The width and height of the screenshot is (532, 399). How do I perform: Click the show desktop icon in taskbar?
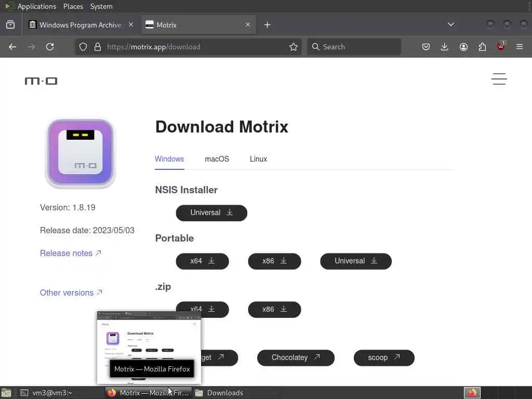tap(6, 393)
